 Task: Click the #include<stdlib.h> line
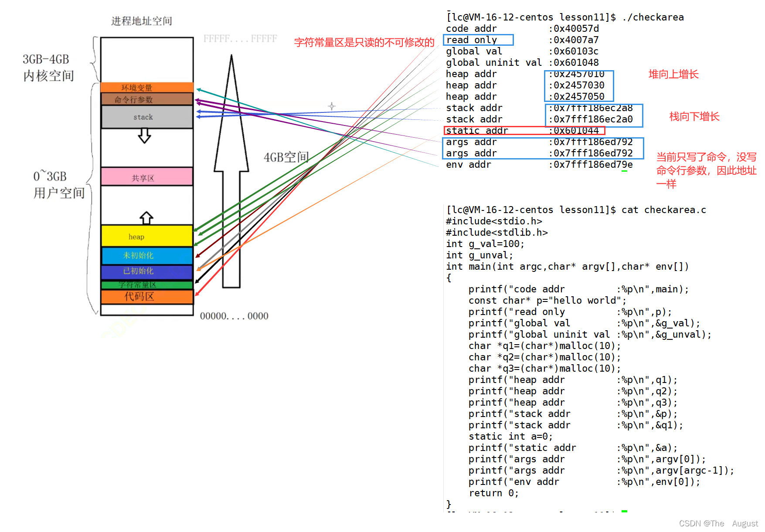(x=497, y=232)
